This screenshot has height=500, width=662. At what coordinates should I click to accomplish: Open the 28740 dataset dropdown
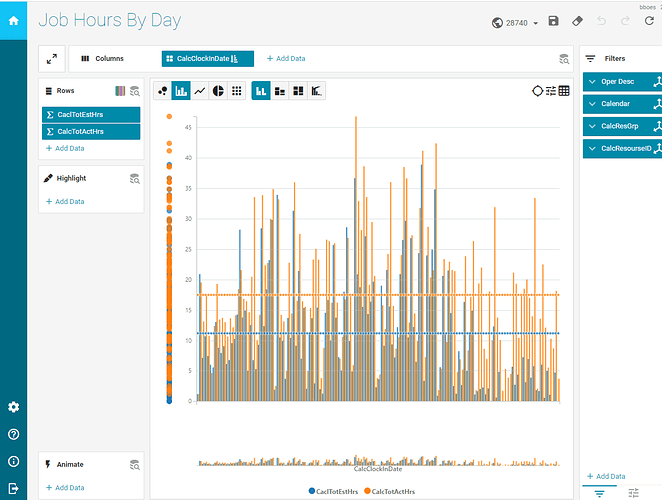[515, 23]
